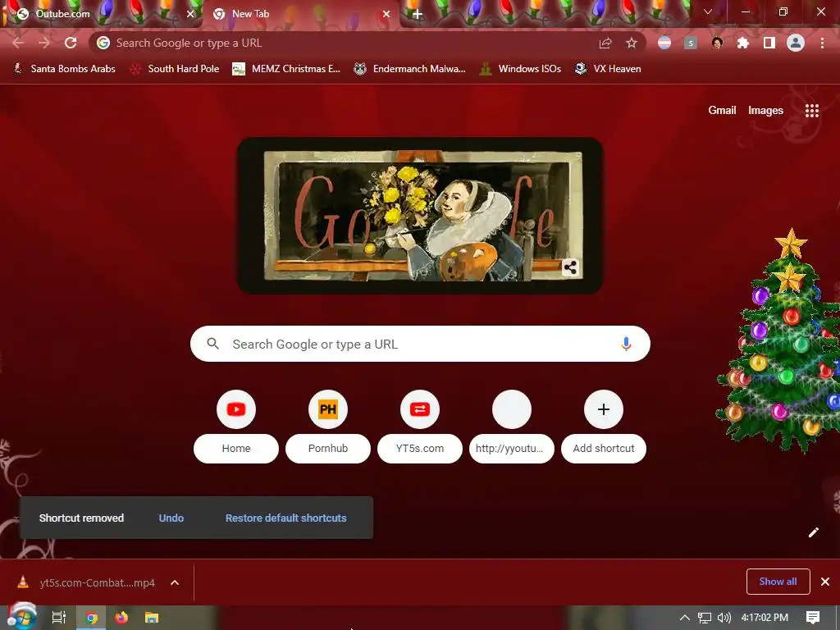This screenshot has width=840, height=630.
Task: Show hidden system tray icons
Action: click(x=685, y=618)
